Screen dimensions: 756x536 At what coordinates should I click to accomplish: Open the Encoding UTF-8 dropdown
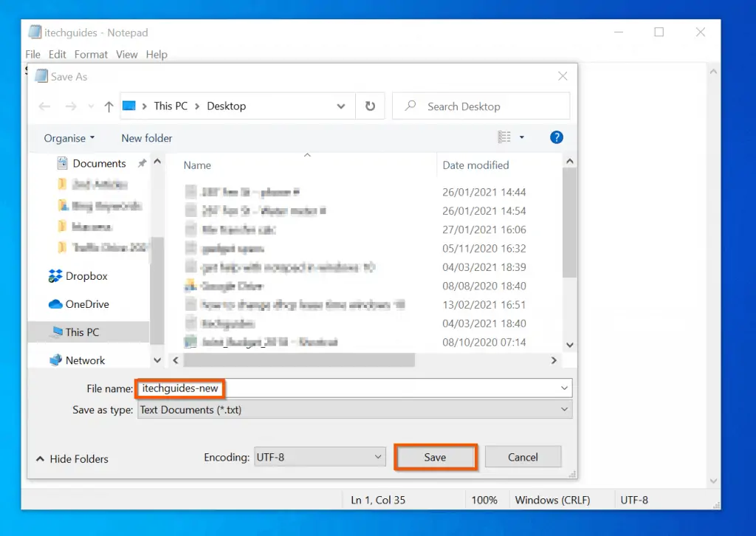point(320,457)
